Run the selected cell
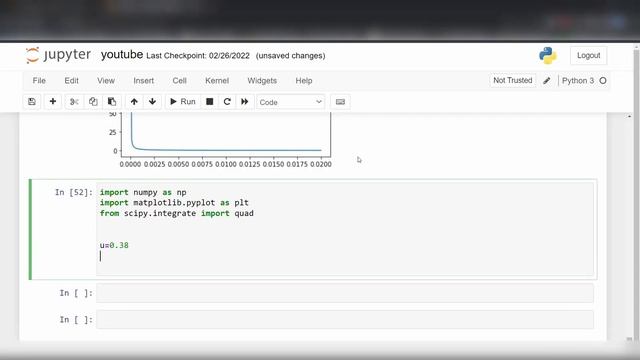The image size is (640, 360). pyautogui.click(x=183, y=102)
